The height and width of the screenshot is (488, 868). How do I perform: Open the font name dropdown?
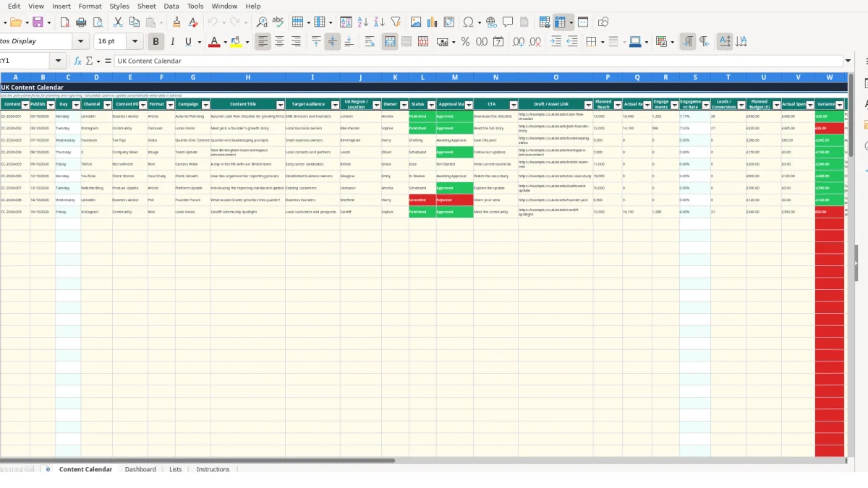click(x=80, y=42)
